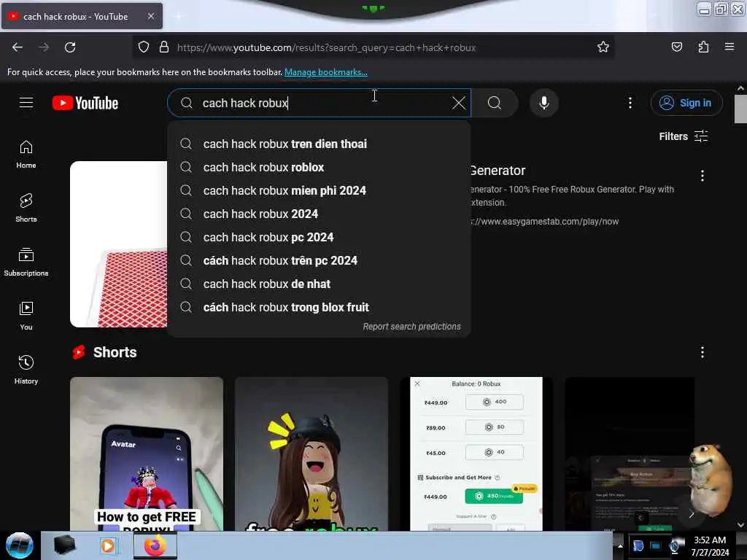Open YouTube settings three-dot menu

pyautogui.click(x=630, y=103)
